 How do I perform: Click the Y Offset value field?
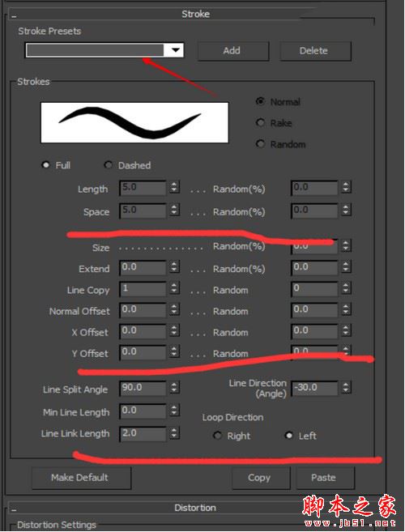click(x=143, y=352)
